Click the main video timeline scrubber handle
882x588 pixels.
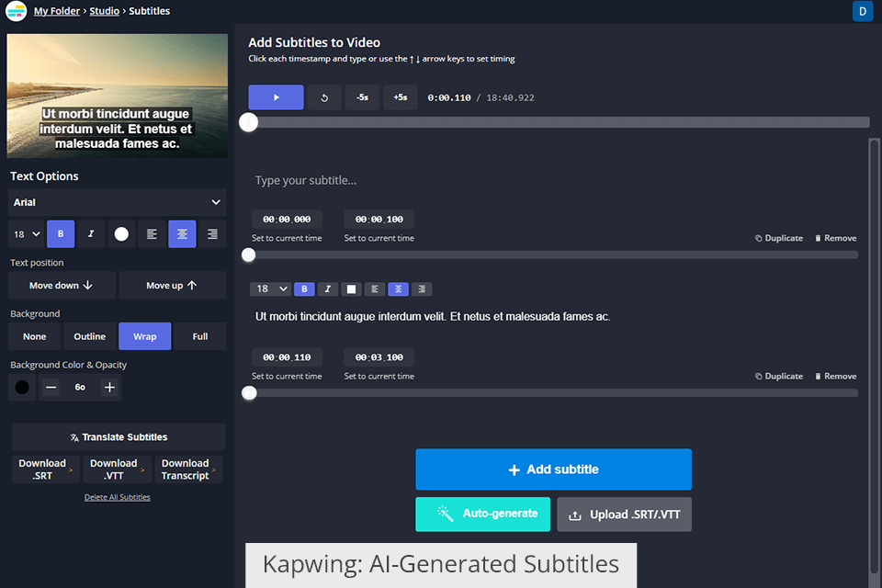tap(249, 122)
